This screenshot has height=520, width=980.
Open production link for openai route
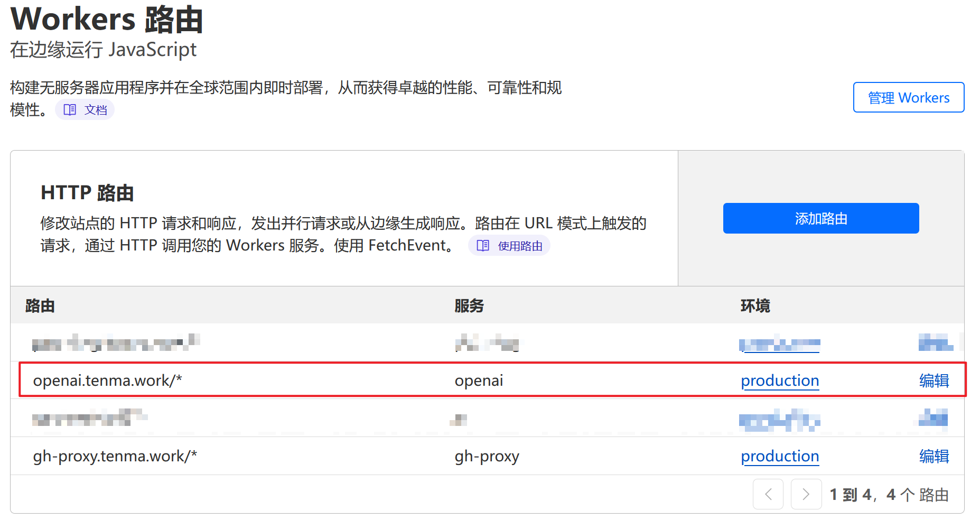point(779,380)
